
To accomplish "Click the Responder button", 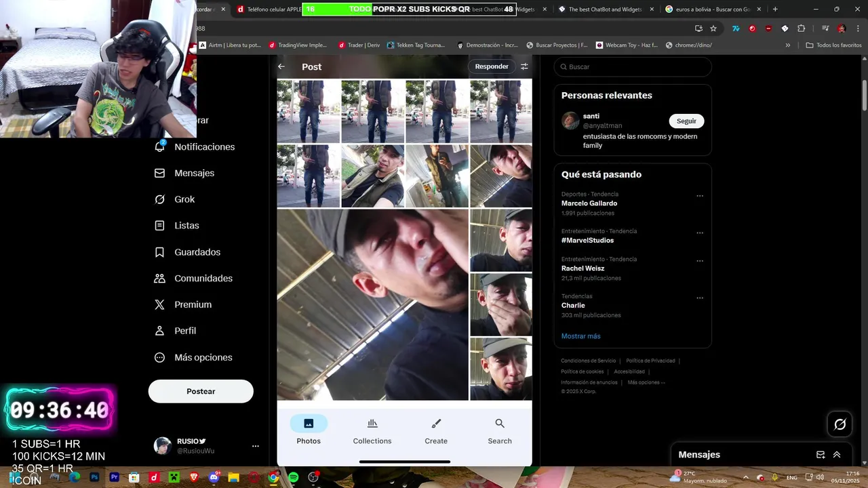I will (x=492, y=66).
